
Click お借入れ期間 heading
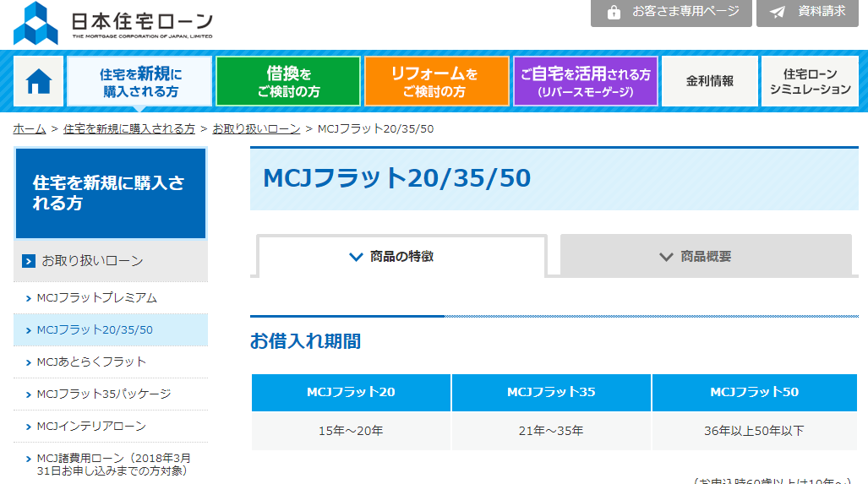click(306, 341)
